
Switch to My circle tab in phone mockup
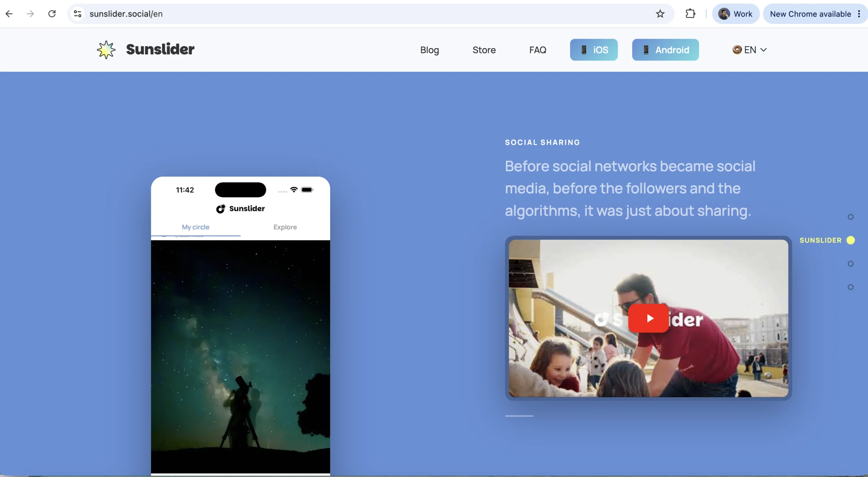[196, 227]
